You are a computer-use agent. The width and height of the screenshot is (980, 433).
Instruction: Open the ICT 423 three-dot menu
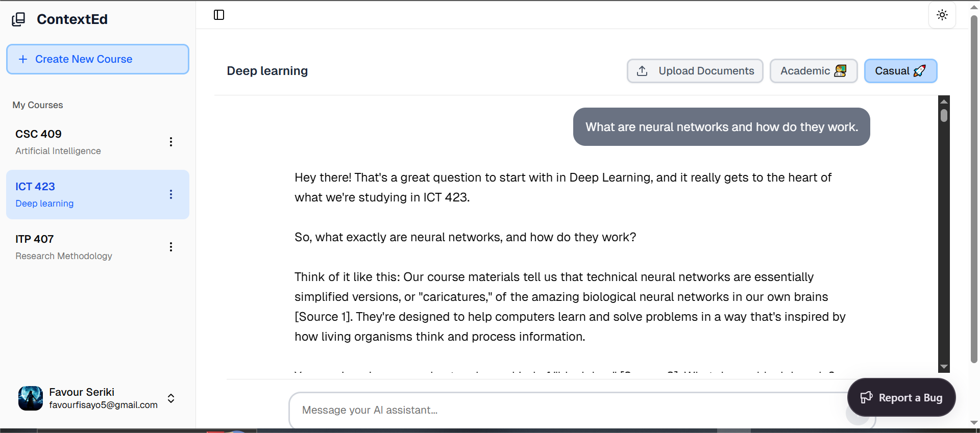coord(171,194)
